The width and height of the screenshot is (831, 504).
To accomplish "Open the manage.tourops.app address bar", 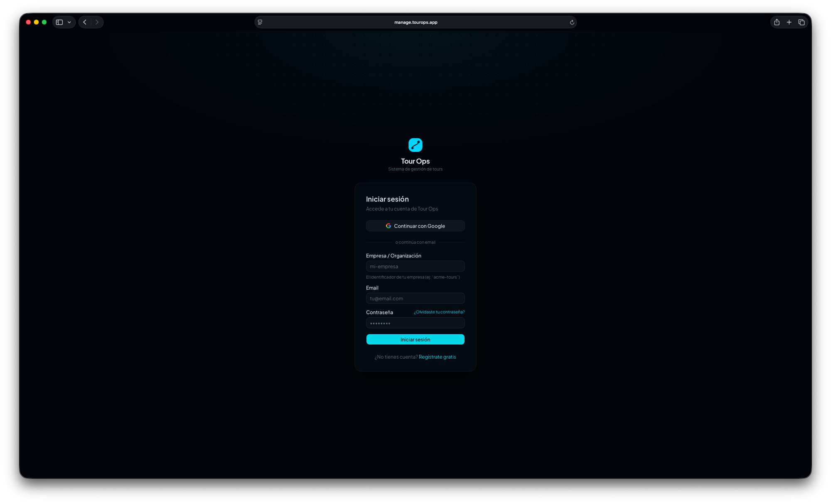I will click(x=415, y=22).
